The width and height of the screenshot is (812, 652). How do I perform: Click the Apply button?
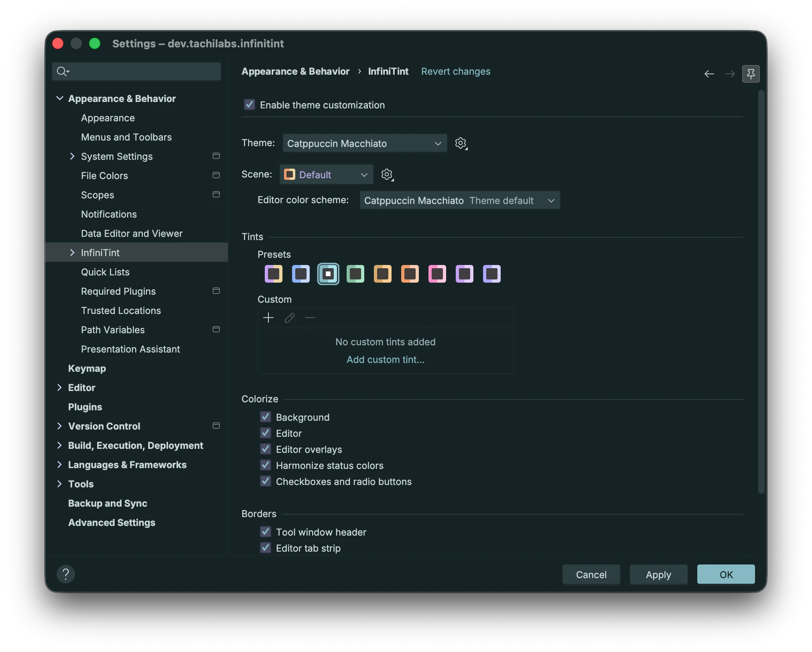[658, 575]
